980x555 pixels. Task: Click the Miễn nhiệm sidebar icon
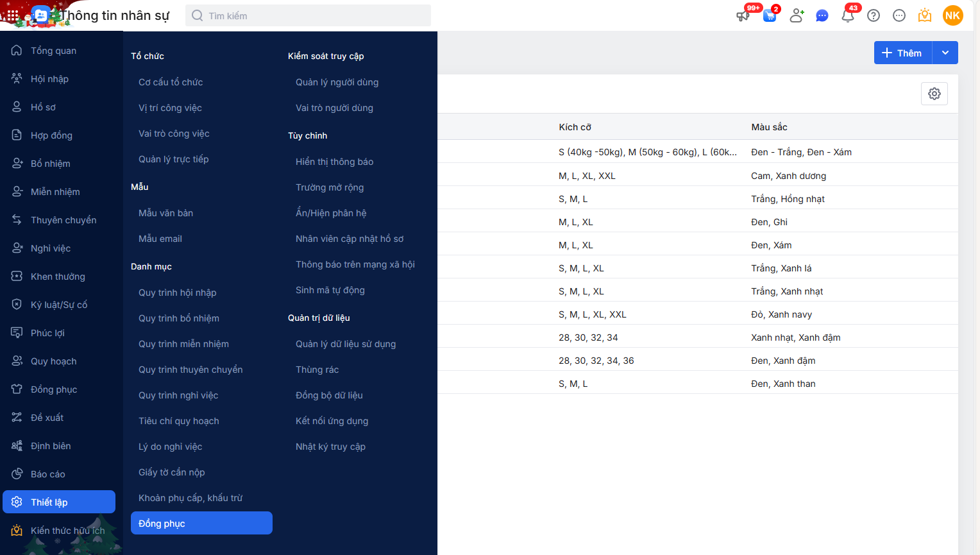point(17,191)
